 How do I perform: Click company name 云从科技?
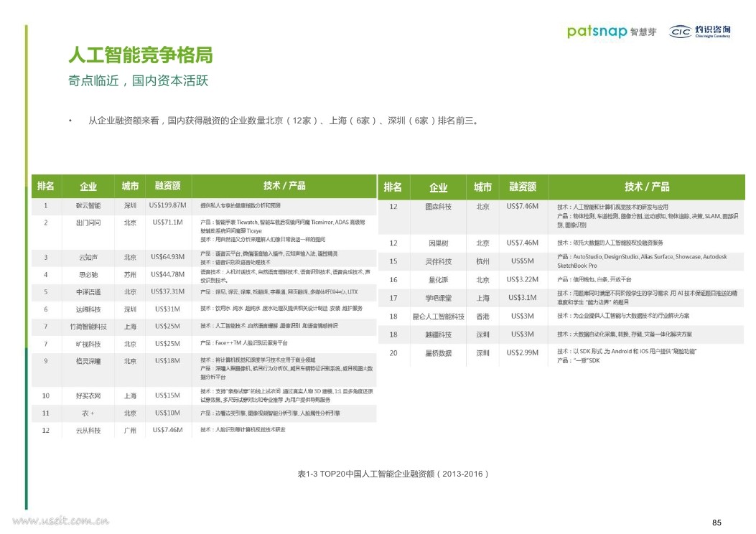(88, 431)
